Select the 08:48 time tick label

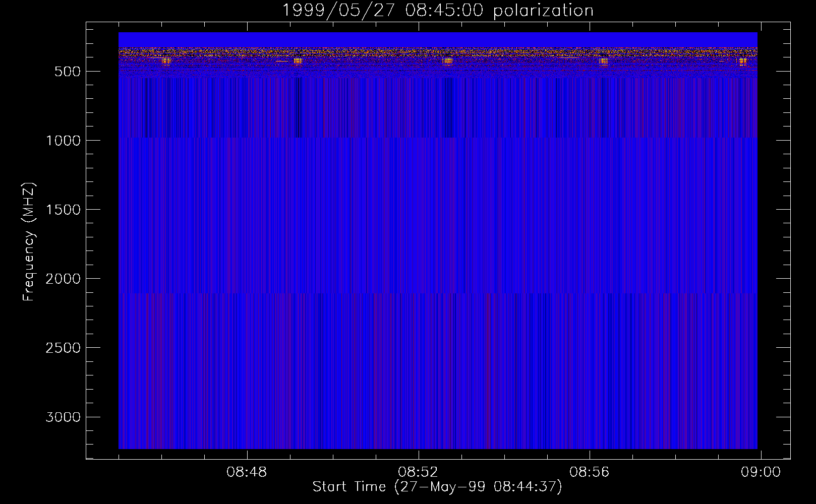point(247,472)
